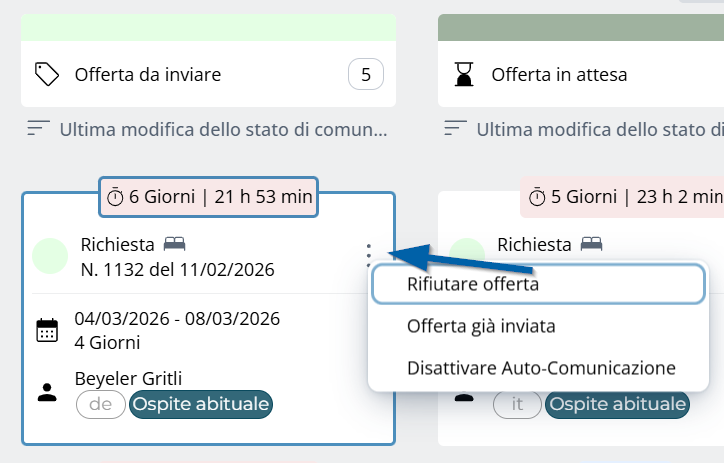Open the three-dot menu on request 1132
Screen dimensions: 724x463
tap(369, 255)
